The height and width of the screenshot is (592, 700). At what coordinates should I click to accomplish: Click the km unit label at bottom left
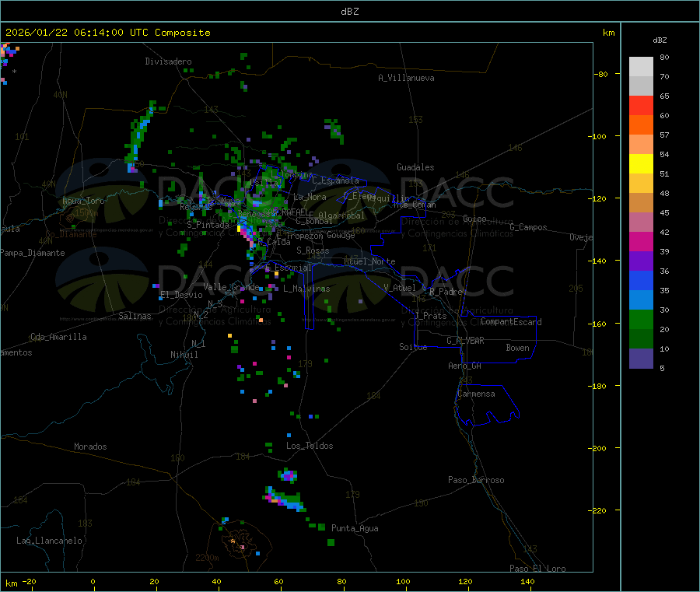(11, 583)
